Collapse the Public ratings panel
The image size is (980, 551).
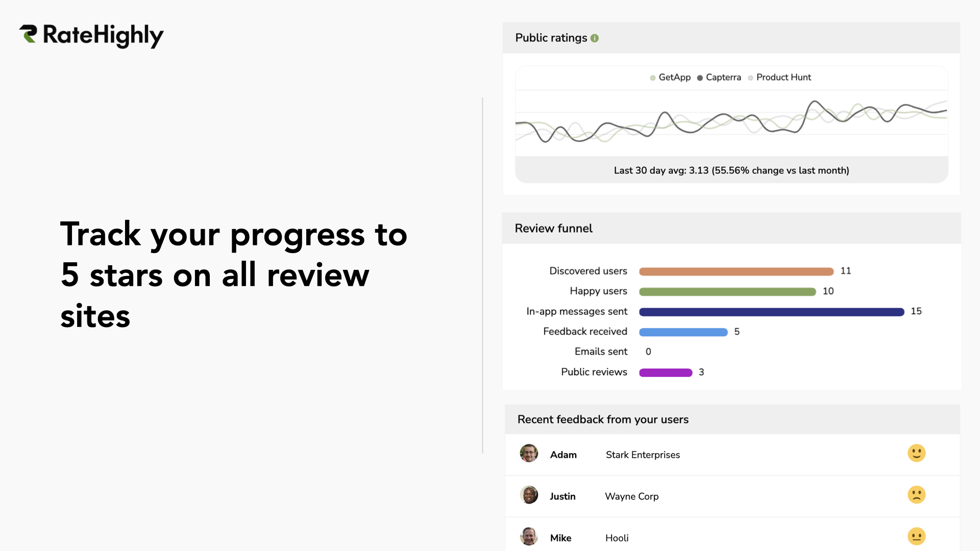pyautogui.click(x=551, y=37)
